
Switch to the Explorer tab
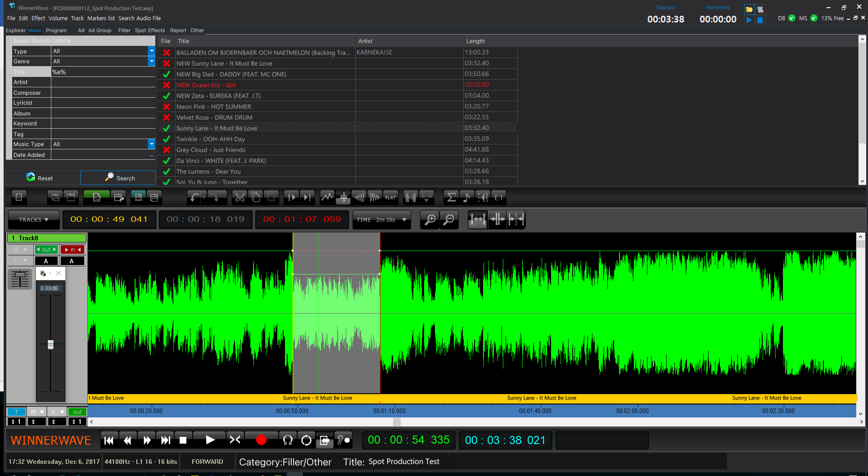(x=16, y=31)
